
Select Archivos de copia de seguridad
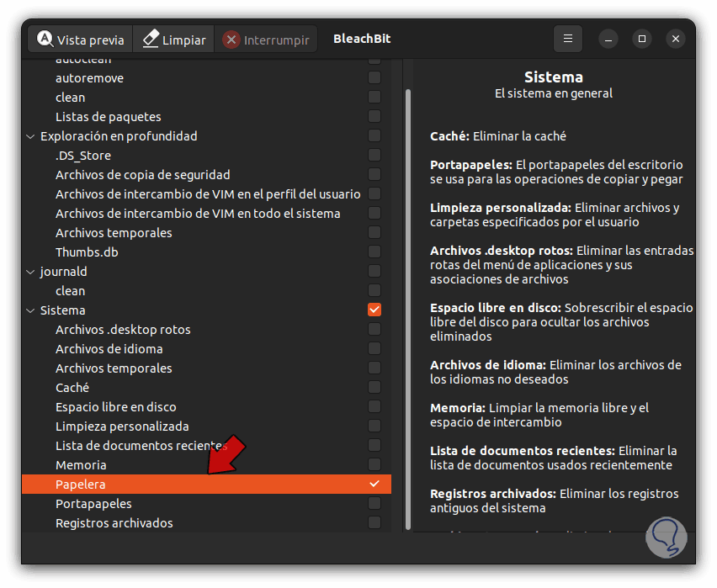click(206, 175)
